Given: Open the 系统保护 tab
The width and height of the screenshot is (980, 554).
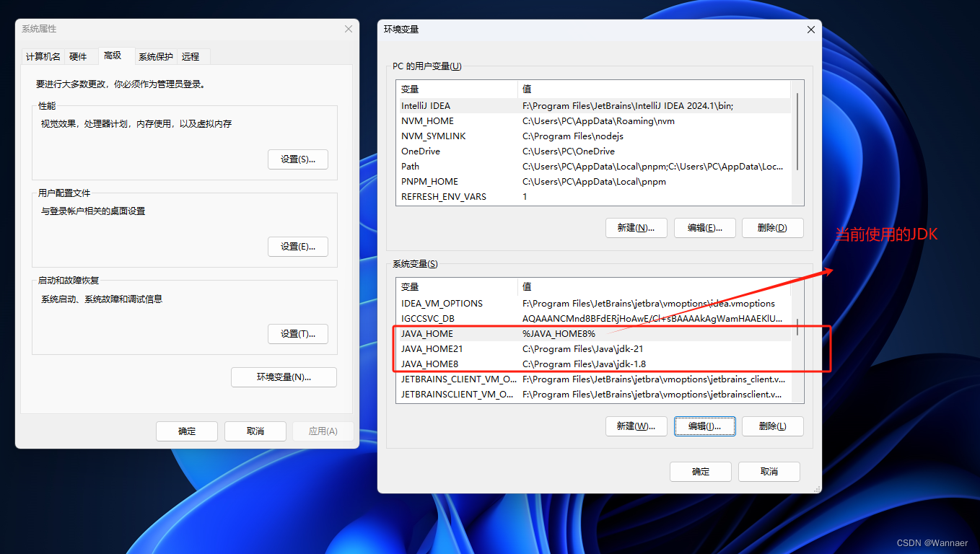Looking at the screenshot, I should click(x=156, y=56).
